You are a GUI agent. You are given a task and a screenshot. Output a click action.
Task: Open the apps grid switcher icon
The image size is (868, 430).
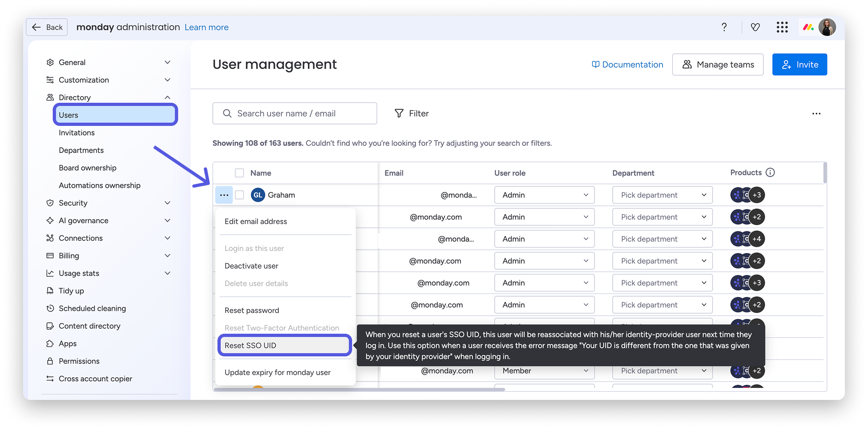(x=782, y=27)
